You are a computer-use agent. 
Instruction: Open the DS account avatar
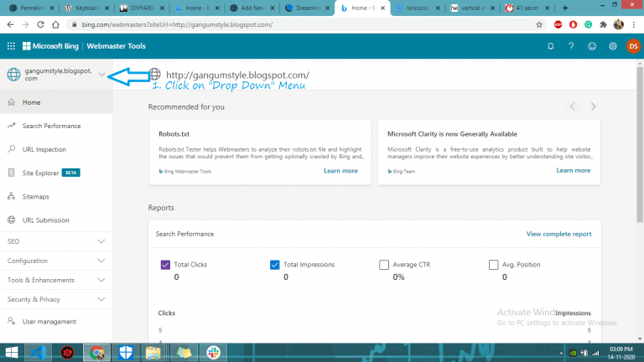[633, 46]
